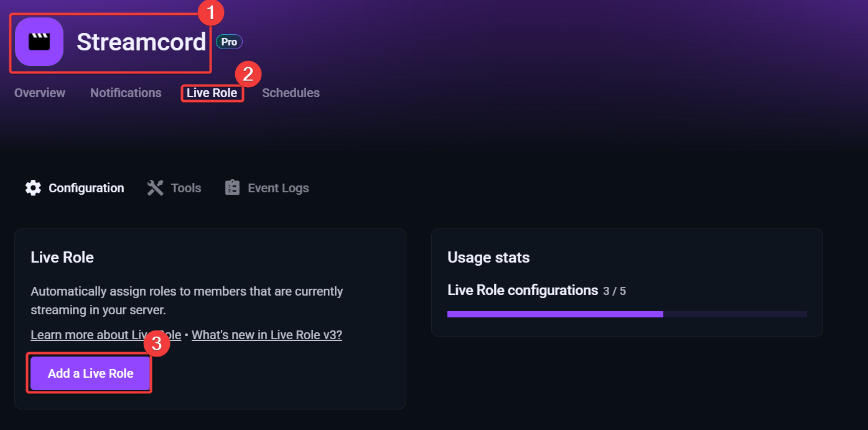Follow the What's new in Live Role v3 link

pyautogui.click(x=266, y=334)
